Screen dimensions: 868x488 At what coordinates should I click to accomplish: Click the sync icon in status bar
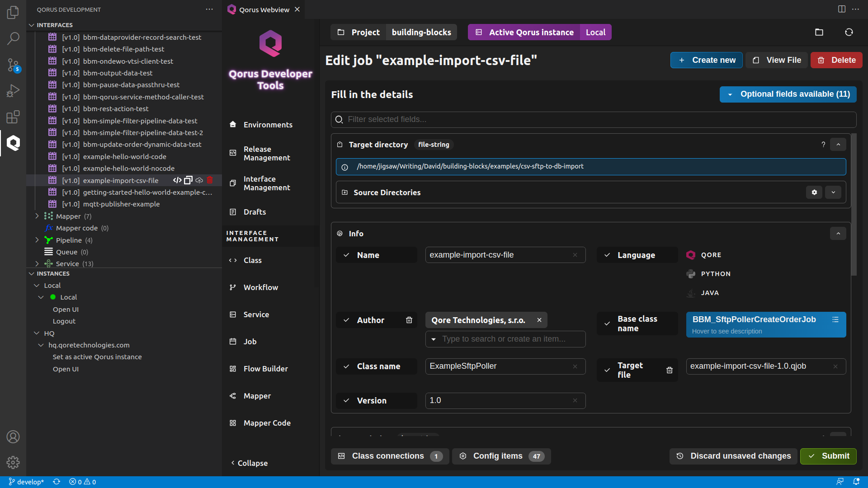point(57,482)
